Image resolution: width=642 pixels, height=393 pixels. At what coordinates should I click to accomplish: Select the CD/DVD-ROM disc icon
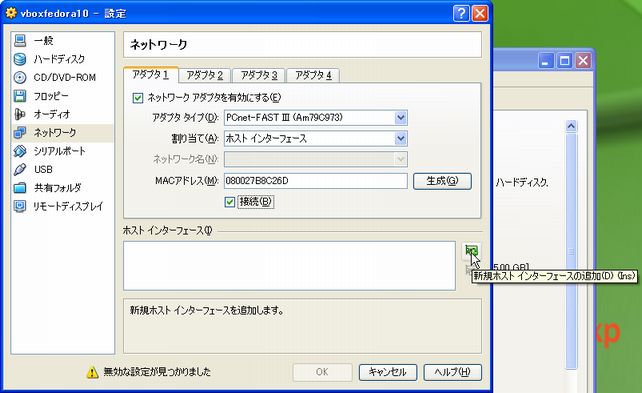20,77
